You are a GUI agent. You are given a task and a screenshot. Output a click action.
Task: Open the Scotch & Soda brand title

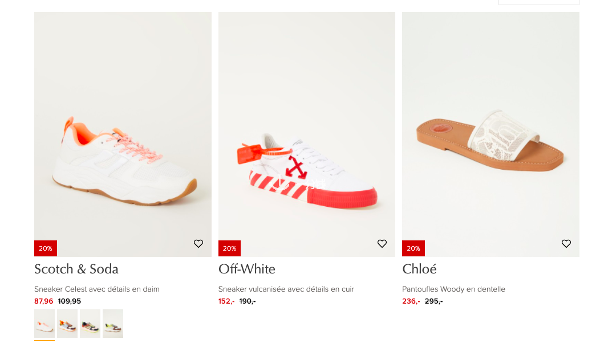(76, 269)
